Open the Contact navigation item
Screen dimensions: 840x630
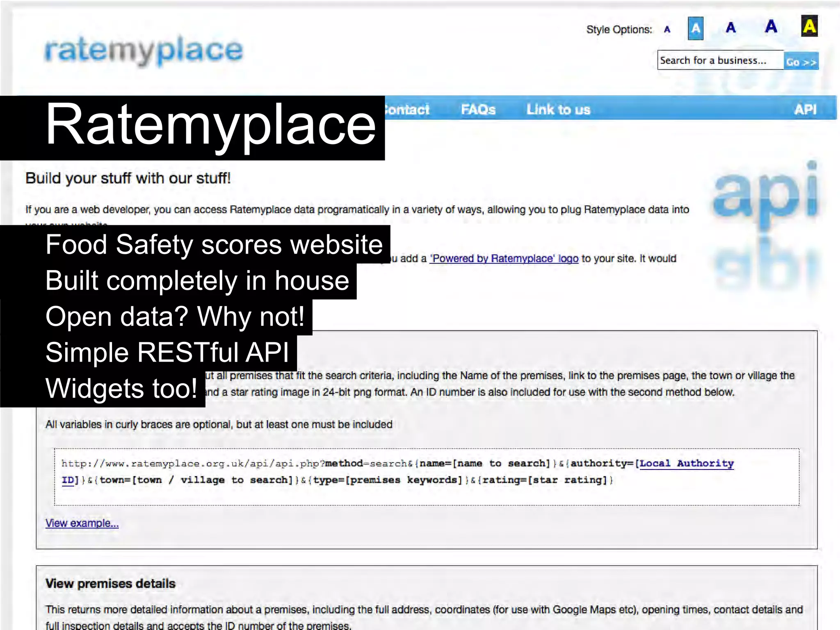tap(407, 110)
